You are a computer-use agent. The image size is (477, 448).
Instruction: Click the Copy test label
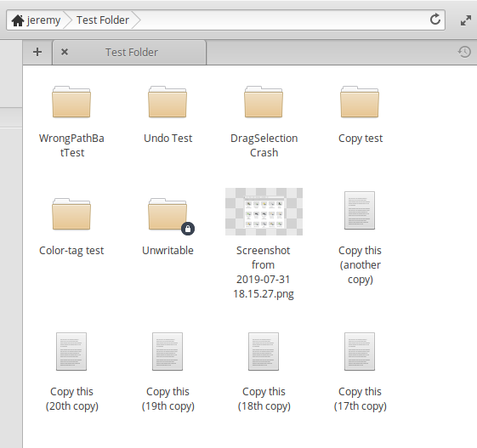(x=361, y=139)
